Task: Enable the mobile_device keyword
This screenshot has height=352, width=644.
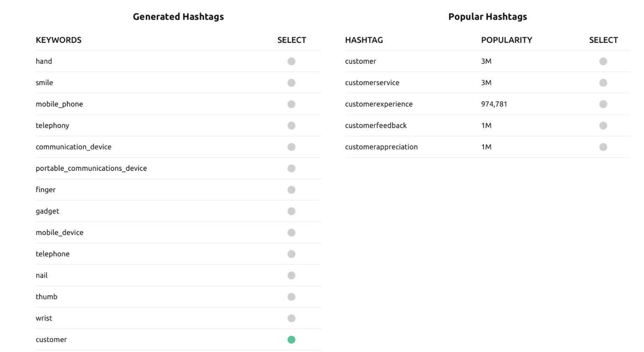Action: [291, 232]
